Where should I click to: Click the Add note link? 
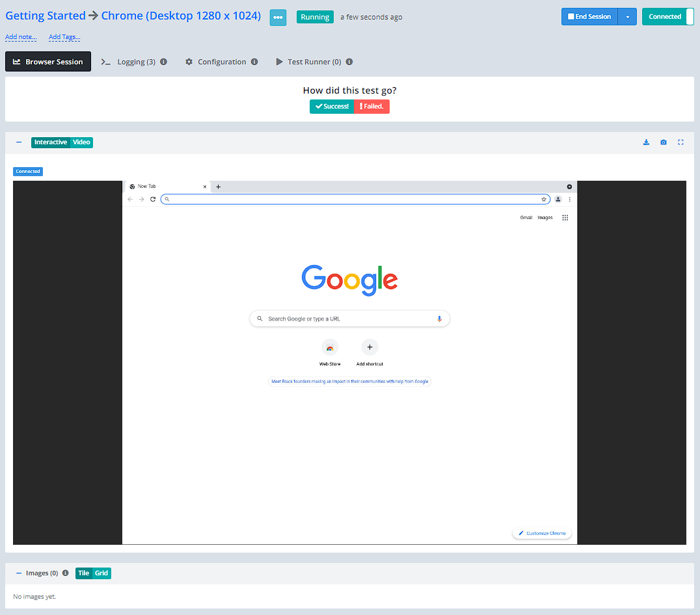[21, 37]
